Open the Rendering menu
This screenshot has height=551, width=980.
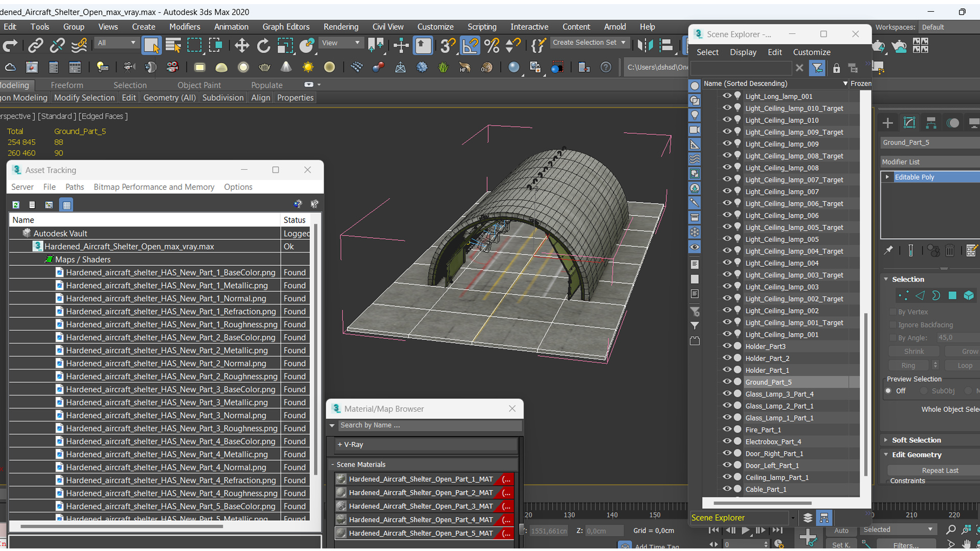[x=341, y=27]
